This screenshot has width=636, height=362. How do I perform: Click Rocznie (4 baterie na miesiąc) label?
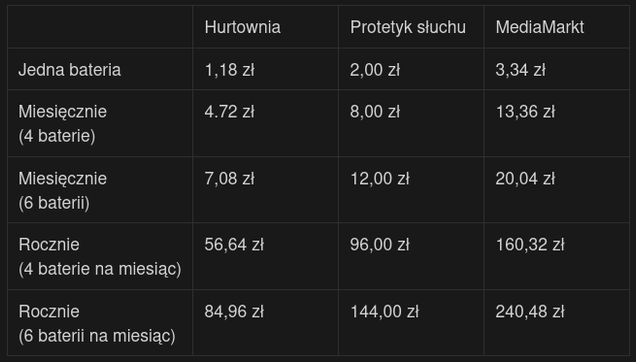[x=100, y=256]
